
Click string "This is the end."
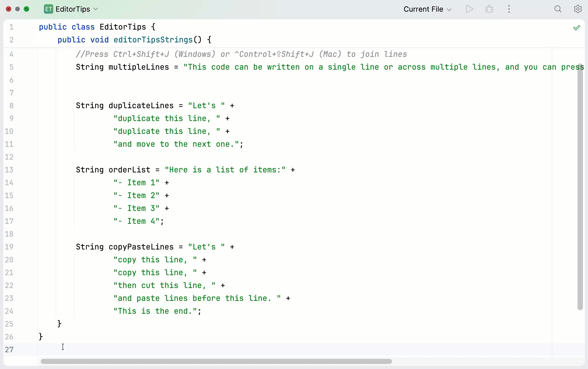coord(155,311)
